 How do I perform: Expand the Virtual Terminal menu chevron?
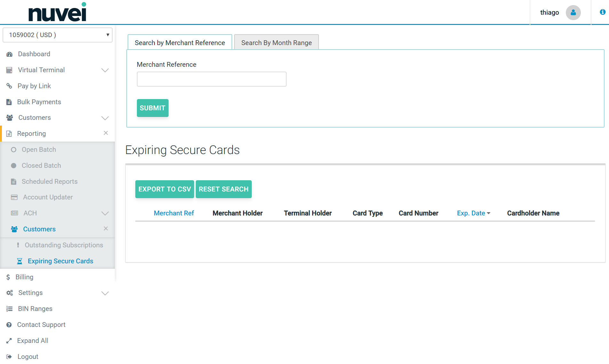tap(105, 70)
